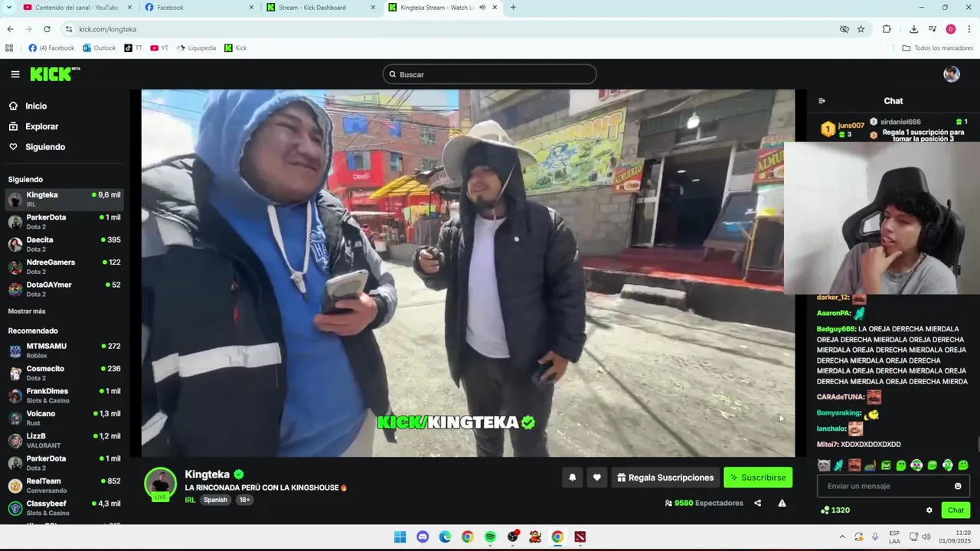Open the Facebook bookmark
Image resolution: width=980 pixels, height=551 pixels.
pyautogui.click(x=51, y=47)
